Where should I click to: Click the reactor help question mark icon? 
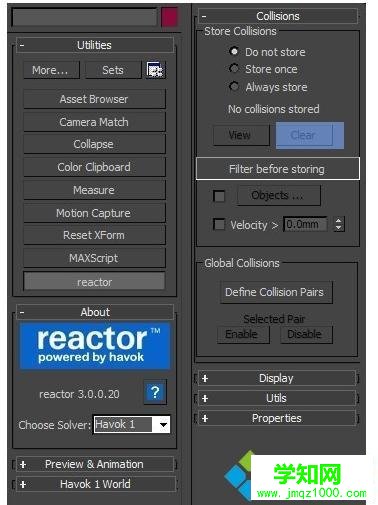tap(155, 392)
